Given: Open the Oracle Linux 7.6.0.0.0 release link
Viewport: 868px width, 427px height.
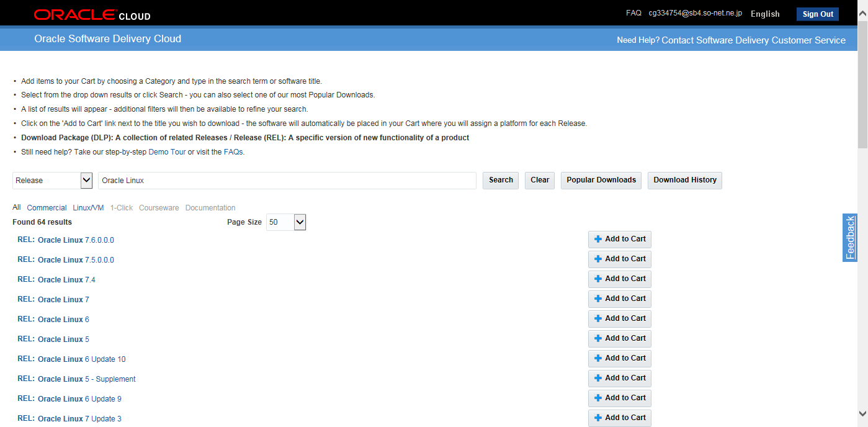Looking at the screenshot, I should tap(76, 240).
